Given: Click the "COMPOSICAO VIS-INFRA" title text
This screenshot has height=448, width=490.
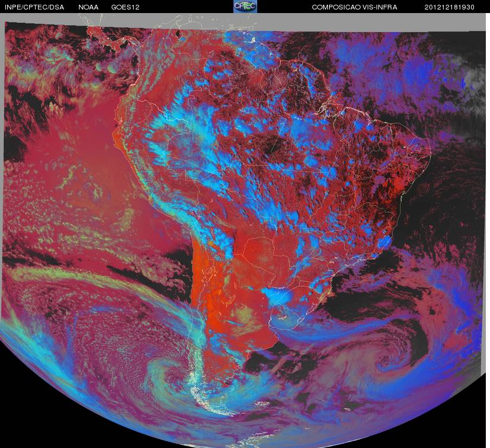Looking at the screenshot, I should [x=355, y=7].
